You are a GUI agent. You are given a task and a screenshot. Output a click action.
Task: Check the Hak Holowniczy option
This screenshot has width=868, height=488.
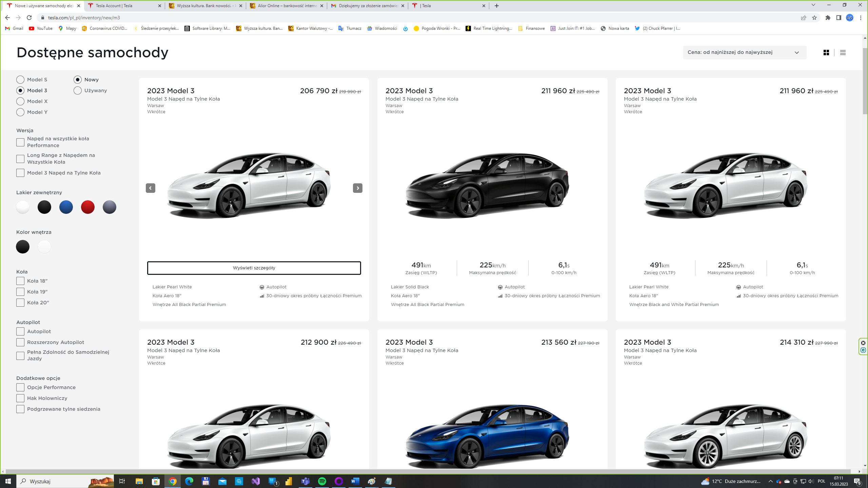point(20,398)
